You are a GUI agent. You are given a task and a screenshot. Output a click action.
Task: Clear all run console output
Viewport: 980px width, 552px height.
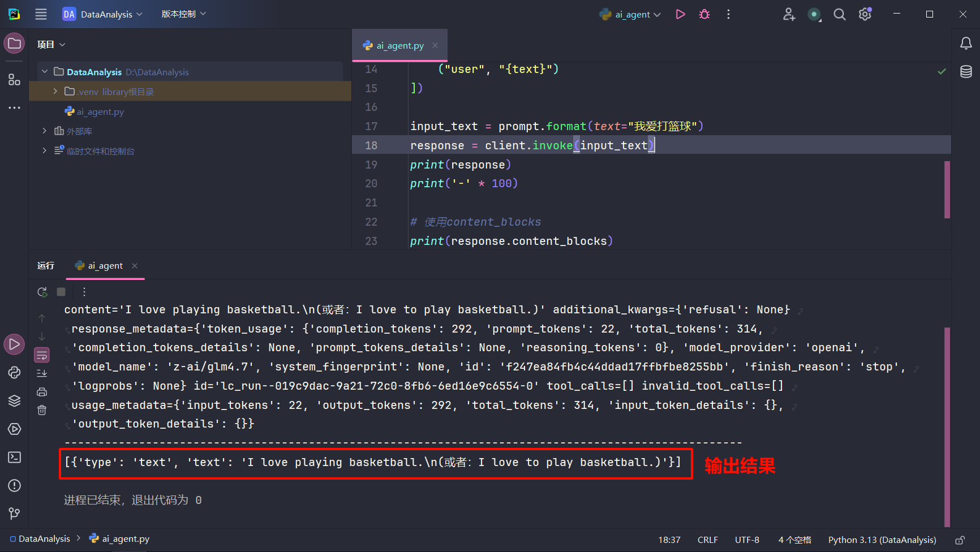pyautogui.click(x=42, y=410)
